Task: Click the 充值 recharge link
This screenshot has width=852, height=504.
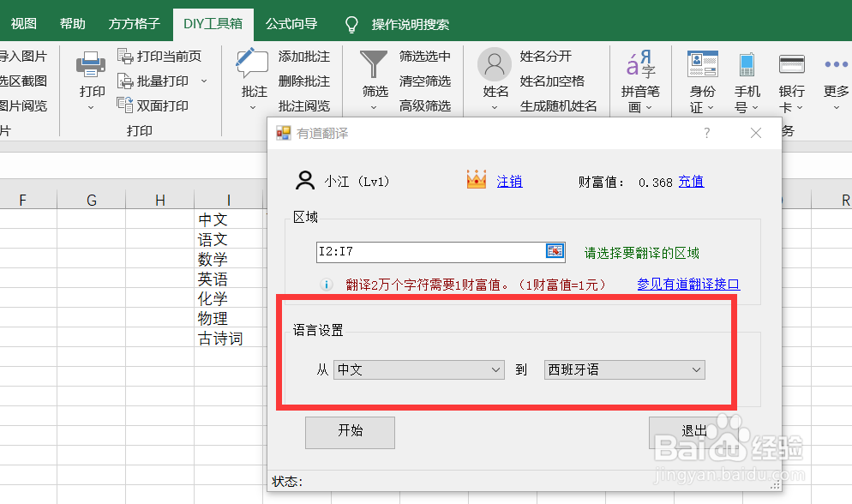Action: pyautogui.click(x=691, y=182)
